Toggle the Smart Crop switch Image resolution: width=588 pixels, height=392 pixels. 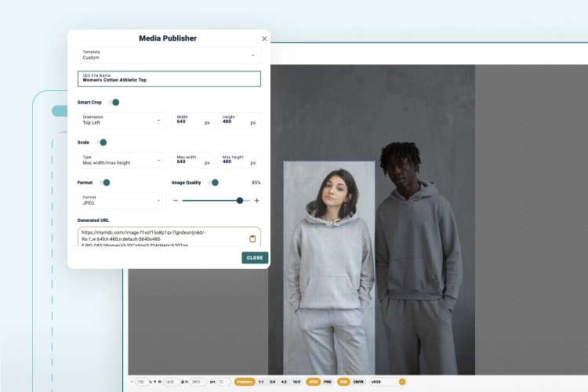114,102
